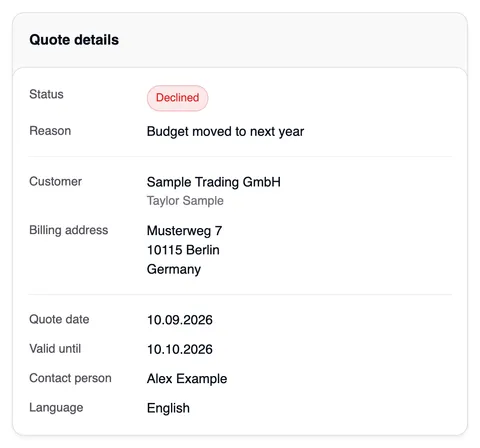
Task: Select the 'Quote details' heading
Action: 74,40
